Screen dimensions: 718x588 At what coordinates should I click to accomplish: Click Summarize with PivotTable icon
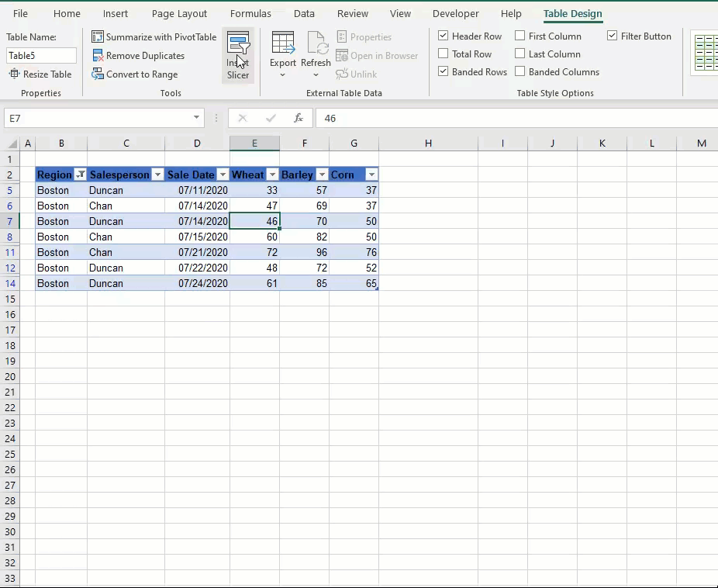pos(98,37)
